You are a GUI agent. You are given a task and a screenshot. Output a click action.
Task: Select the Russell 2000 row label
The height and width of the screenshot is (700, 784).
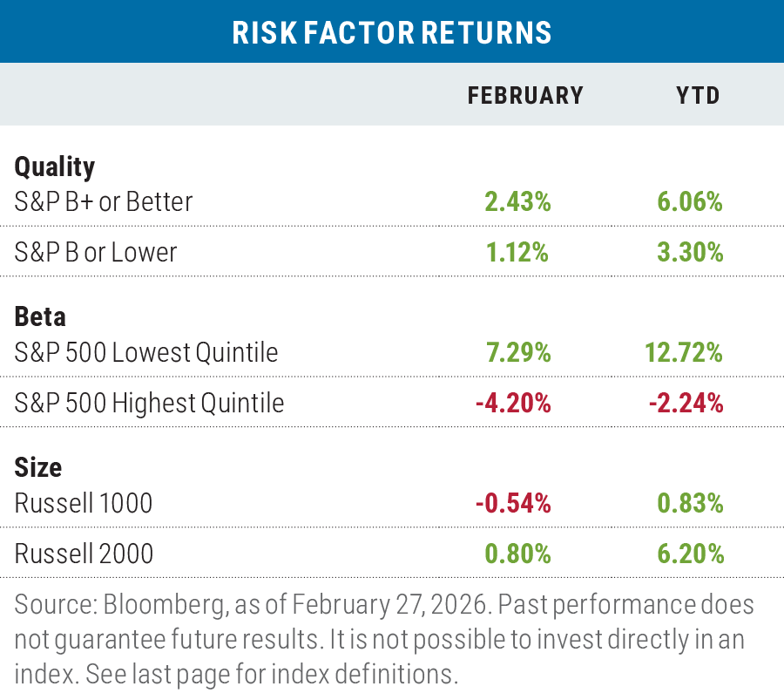[x=84, y=554]
